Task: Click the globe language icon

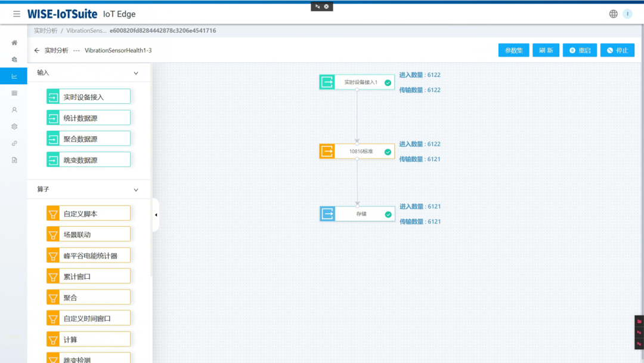Action: pyautogui.click(x=613, y=14)
